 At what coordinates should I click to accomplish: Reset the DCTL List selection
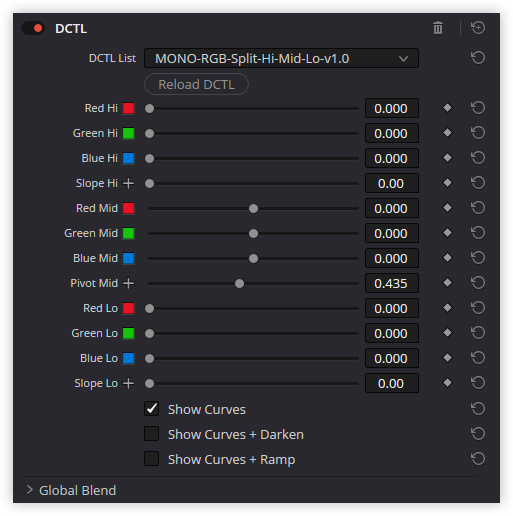[478, 58]
